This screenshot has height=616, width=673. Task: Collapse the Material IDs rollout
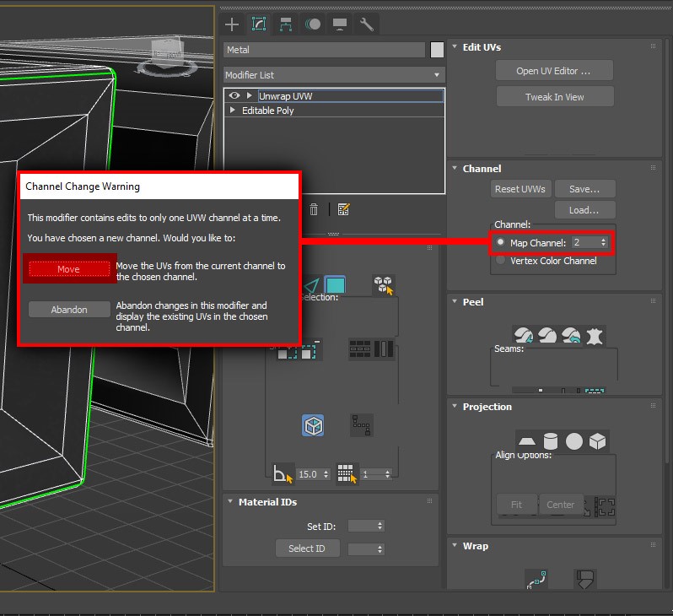230,501
